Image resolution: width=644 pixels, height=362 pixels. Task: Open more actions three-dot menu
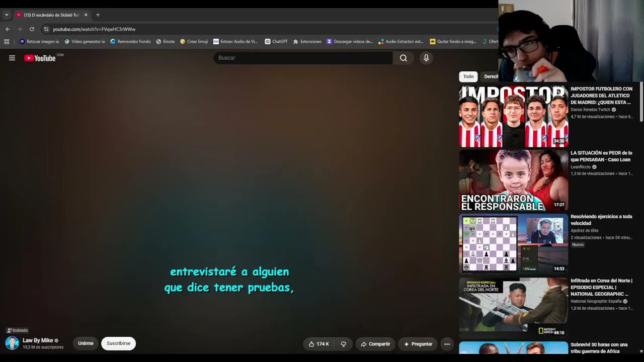(x=447, y=344)
